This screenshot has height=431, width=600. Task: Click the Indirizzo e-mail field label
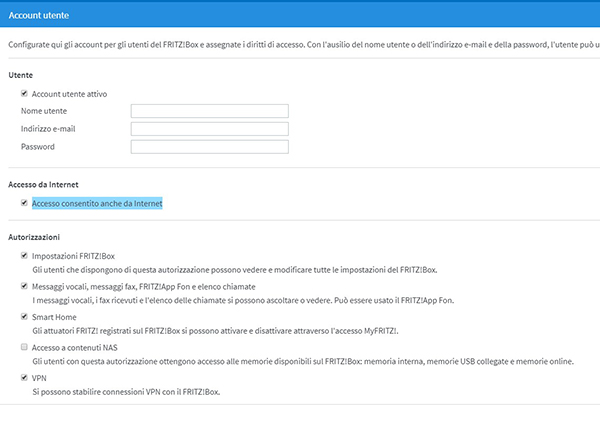pos(48,129)
